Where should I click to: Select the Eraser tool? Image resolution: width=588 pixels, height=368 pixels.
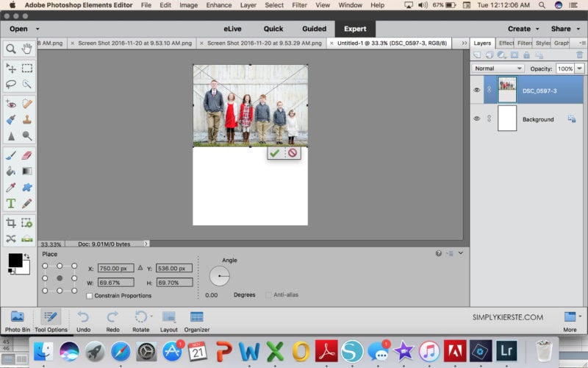pyautogui.click(x=27, y=155)
